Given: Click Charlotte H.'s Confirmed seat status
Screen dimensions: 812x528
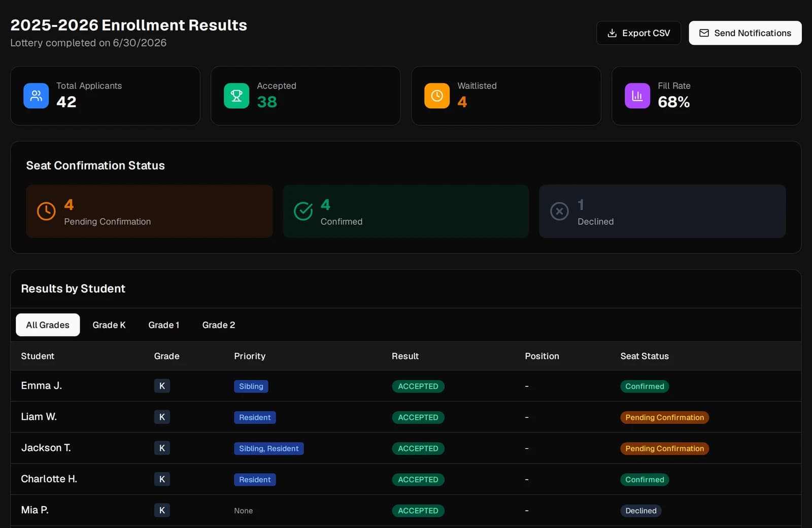Looking at the screenshot, I should tap(645, 479).
